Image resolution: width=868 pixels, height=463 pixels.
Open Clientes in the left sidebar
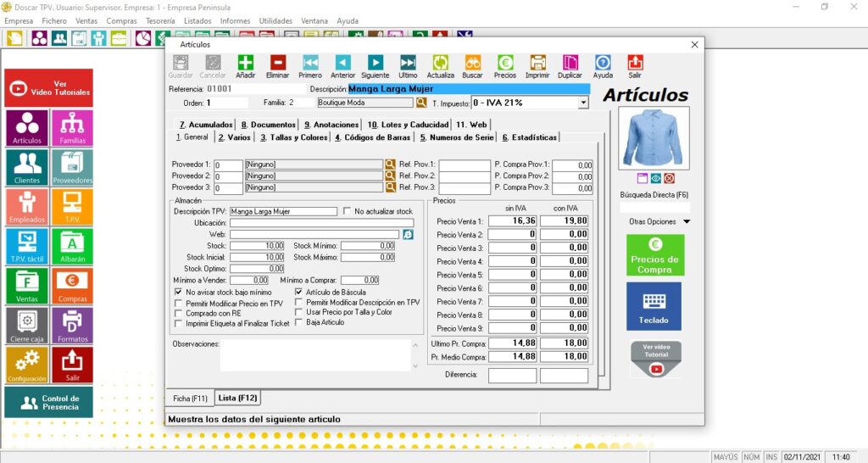coord(27,167)
